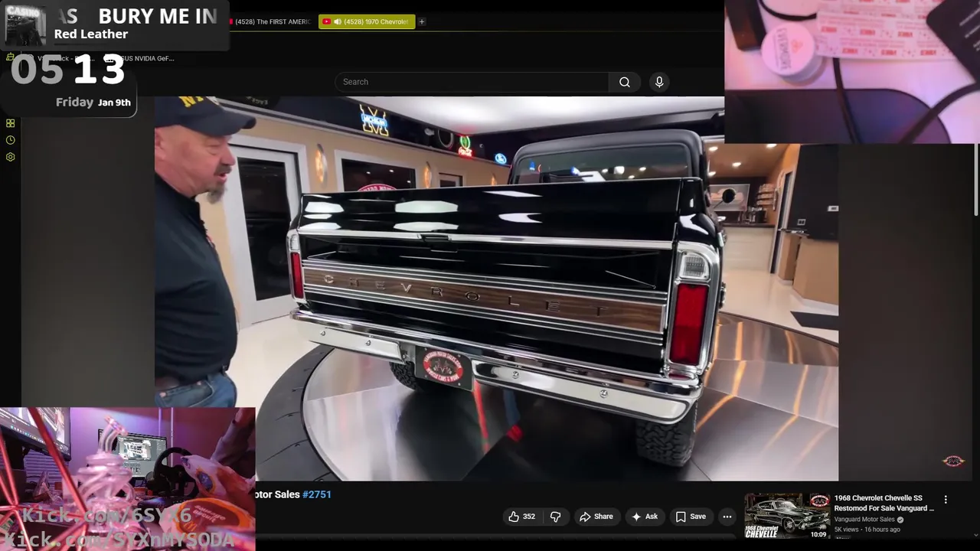980x551 pixels.
Task: Open more actions three-dot menu under video
Action: (727, 517)
